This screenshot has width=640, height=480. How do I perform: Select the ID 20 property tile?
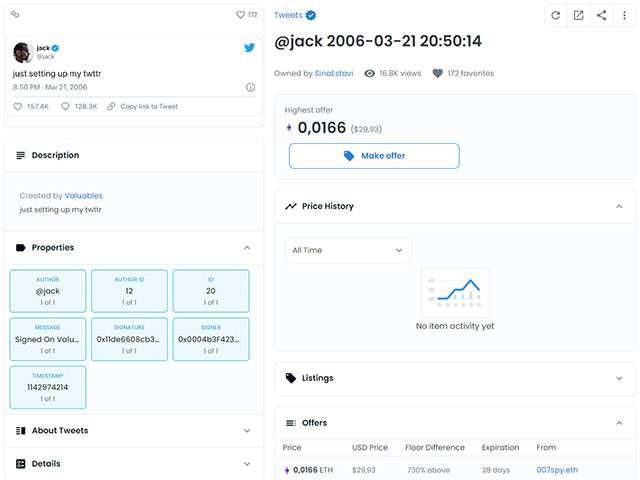click(x=211, y=291)
